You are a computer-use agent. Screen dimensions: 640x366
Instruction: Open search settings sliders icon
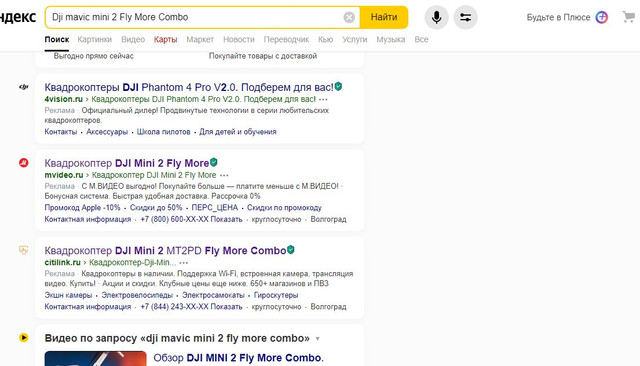pyautogui.click(x=465, y=17)
